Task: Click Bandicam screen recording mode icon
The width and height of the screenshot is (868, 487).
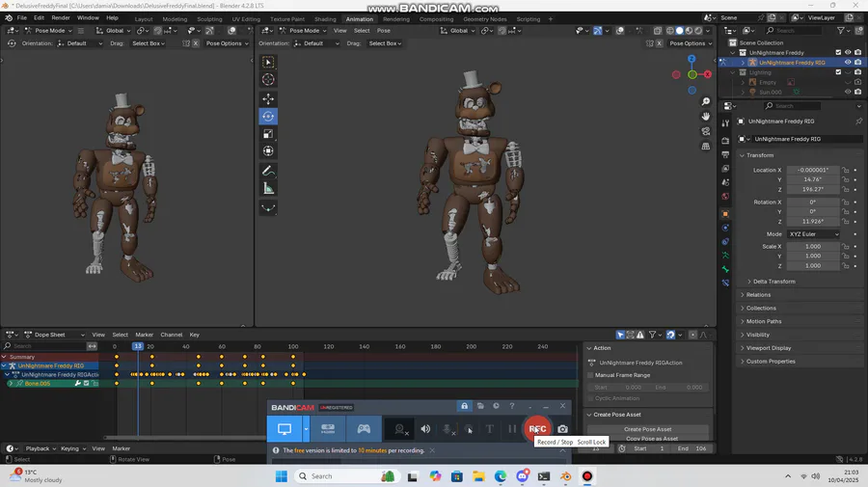Action: pos(285,429)
